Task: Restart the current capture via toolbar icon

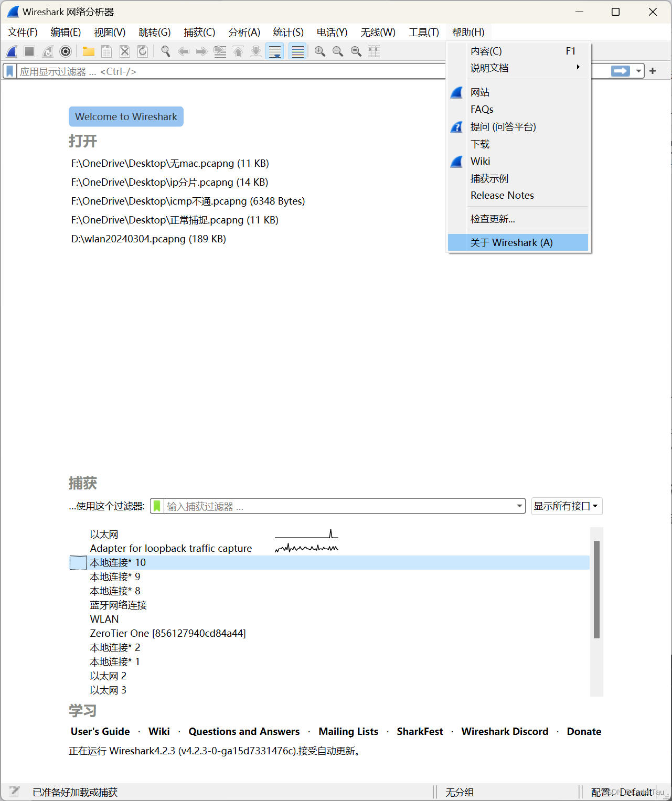Action: pyautogui.click(x=48, y=51)
